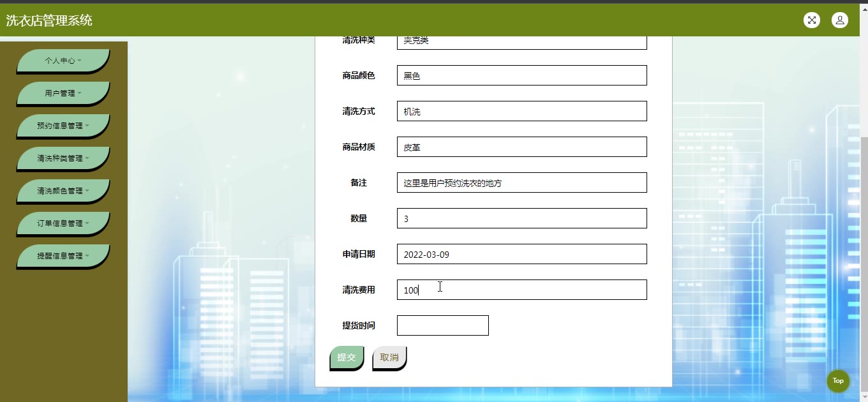Expand the 清洗颜色管理 menu
Viewport: 868px width, 402px height.
click(x=63, y=191)
